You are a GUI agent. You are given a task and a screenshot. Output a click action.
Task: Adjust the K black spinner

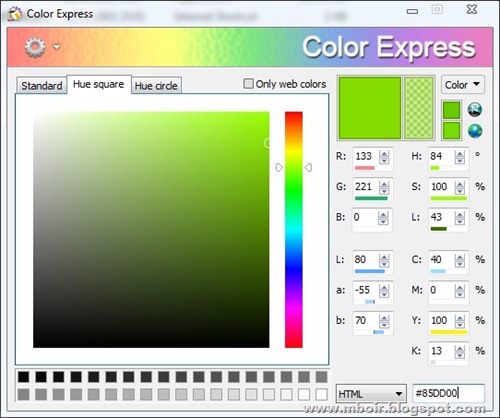pos(460,352)
